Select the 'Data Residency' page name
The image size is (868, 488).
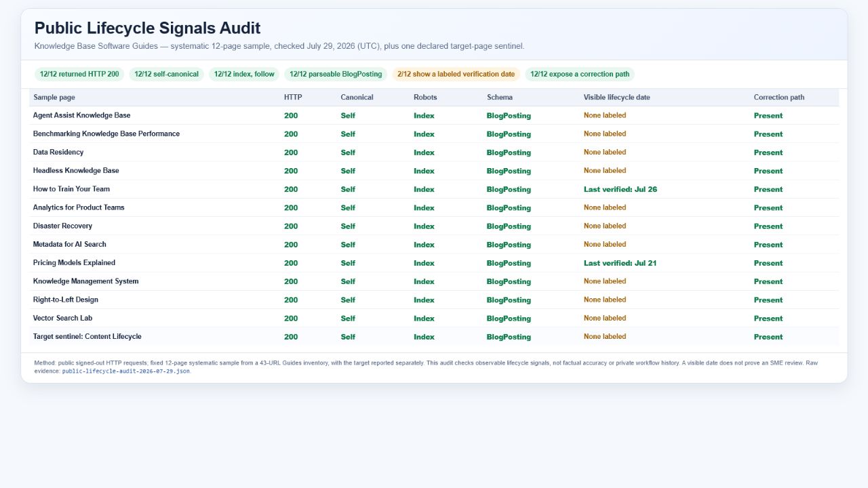[58, 152]
